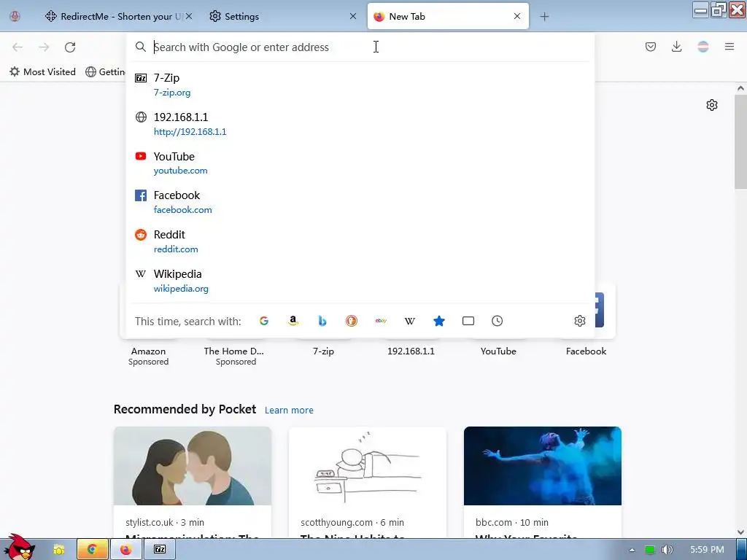This screenshot has width=747, height=560.
Task: Open a new tab with plus button
Action: pos(544,17)
